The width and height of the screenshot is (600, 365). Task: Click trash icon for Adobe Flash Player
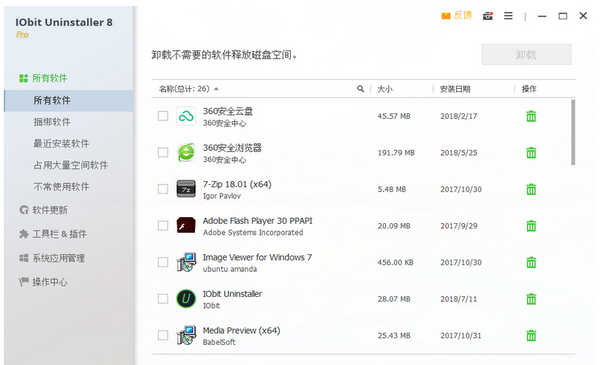[x=531, y=226]
